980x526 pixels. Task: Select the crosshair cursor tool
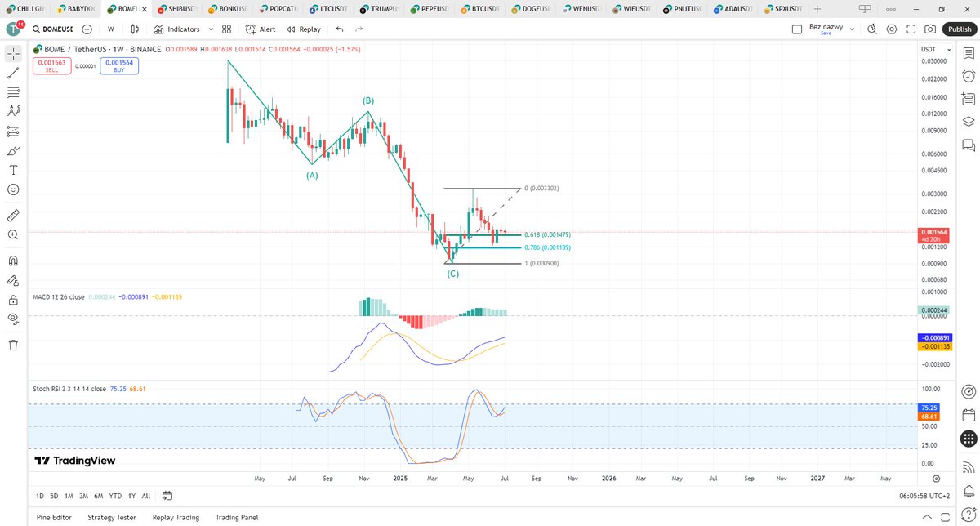13,54
